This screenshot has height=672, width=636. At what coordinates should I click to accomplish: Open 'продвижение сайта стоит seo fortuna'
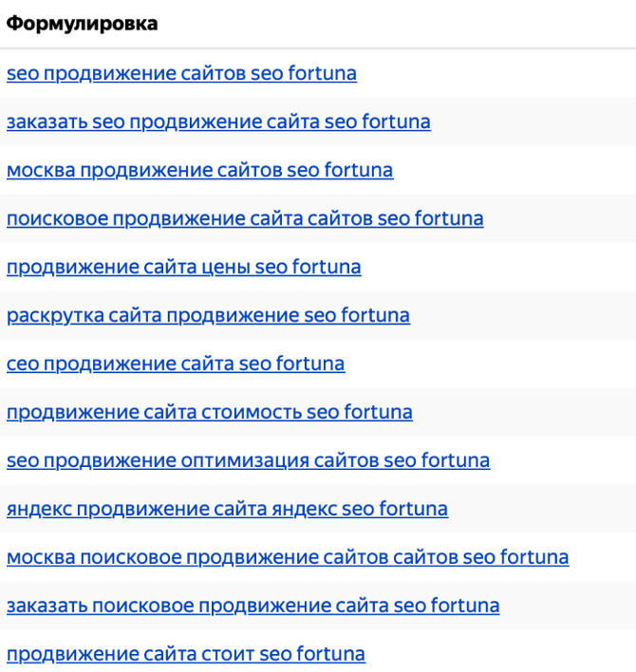(186, 654)
